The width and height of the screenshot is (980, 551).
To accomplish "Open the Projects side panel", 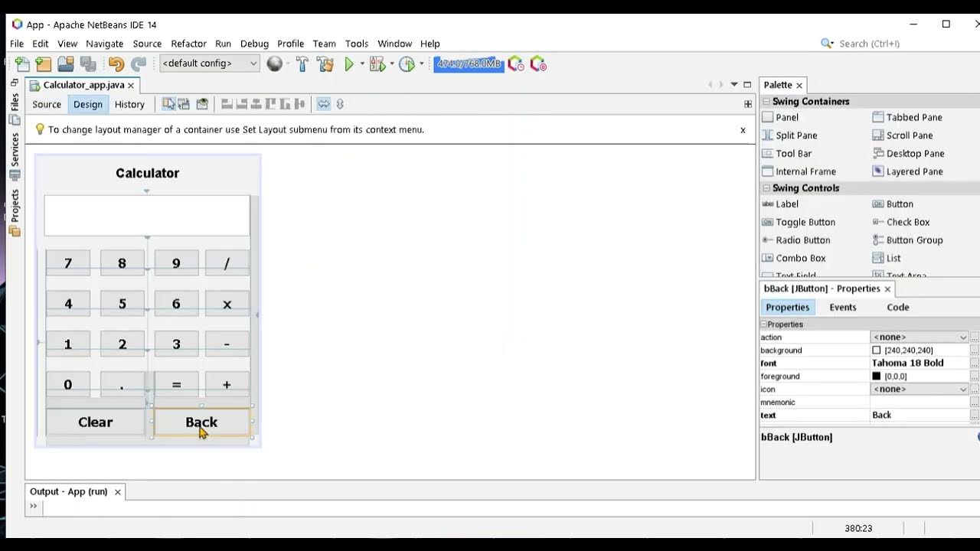I will tap(15, 213).
